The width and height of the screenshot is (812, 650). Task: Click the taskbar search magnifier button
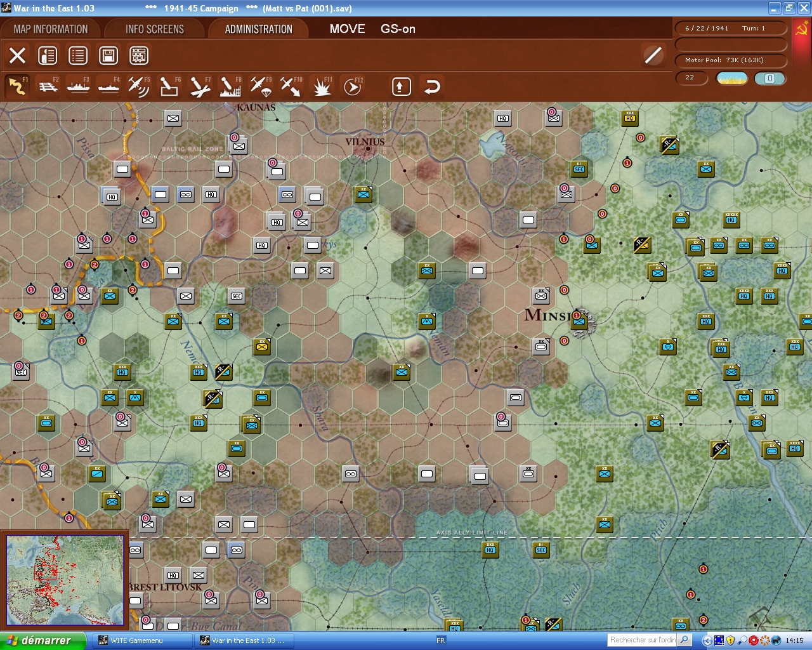pos(684,640)
